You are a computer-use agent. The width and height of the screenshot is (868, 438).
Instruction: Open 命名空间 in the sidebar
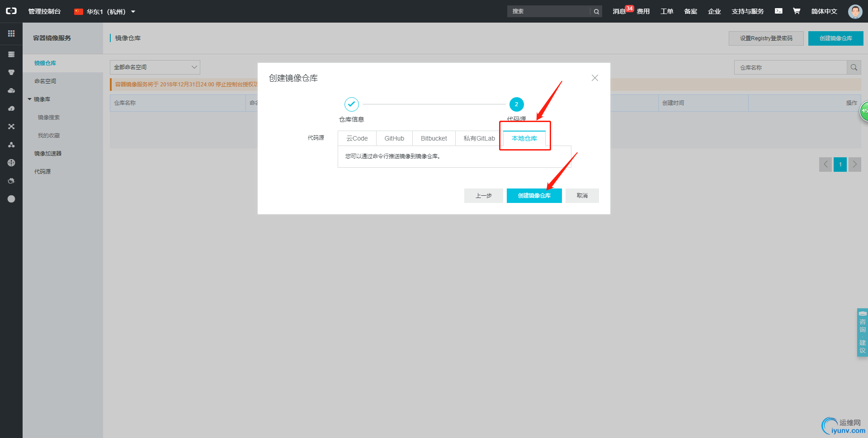45,81
